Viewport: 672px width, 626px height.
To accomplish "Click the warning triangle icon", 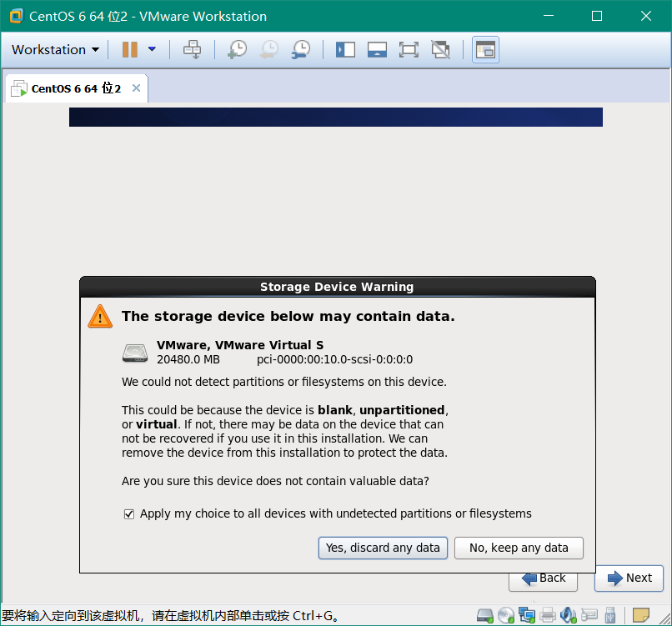I will 100,316.
